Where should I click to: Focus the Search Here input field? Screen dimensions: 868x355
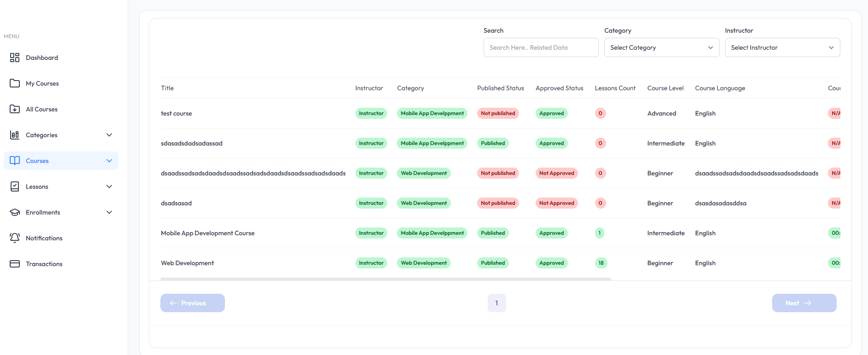(x=541, y=47)
